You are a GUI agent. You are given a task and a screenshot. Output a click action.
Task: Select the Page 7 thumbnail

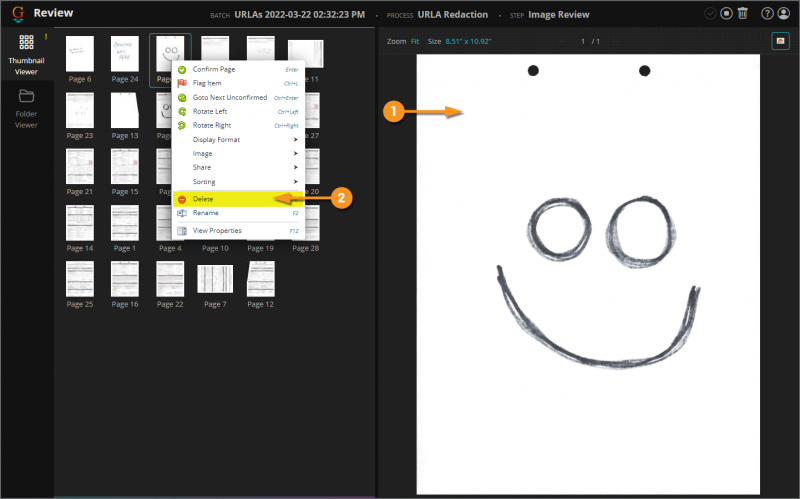[215, 279]
